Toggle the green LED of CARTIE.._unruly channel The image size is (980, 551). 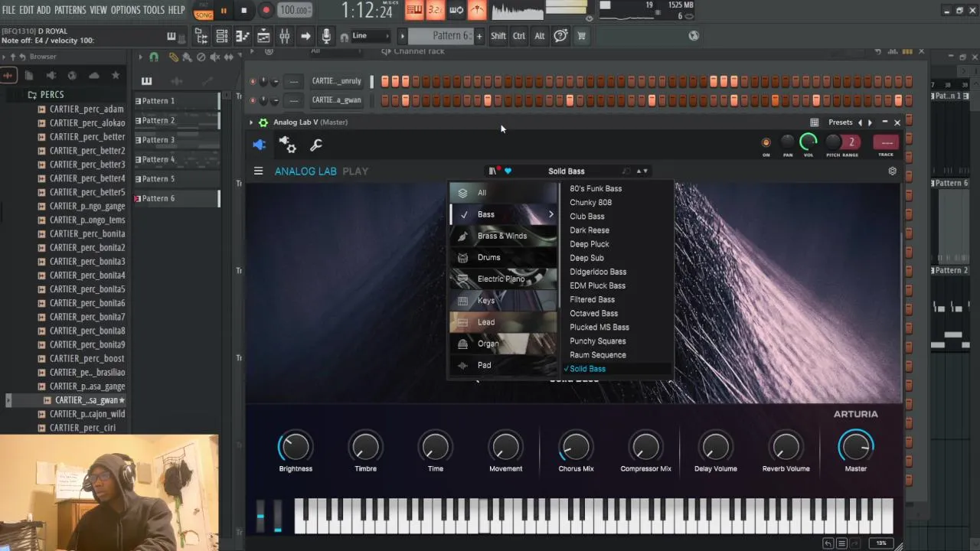point(253,81)
